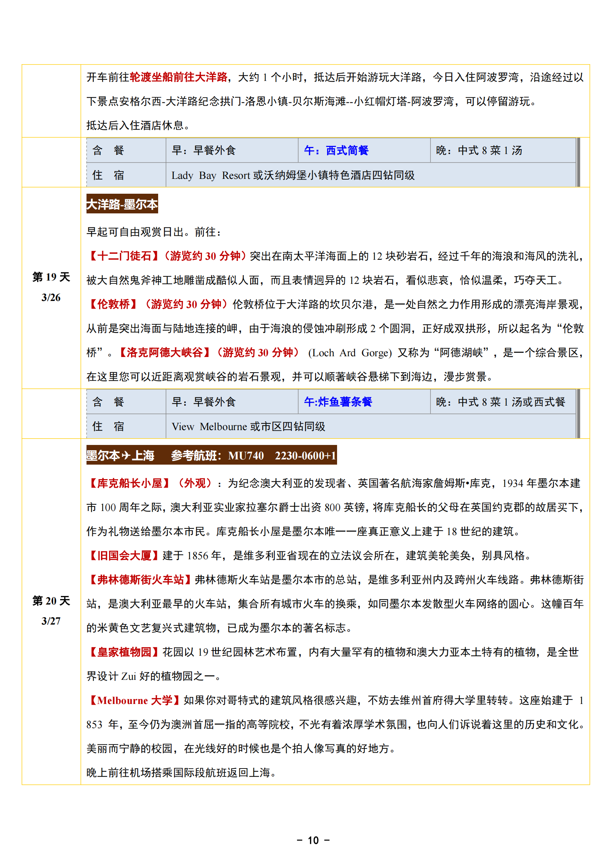Click the red 【弗林德斯街火车站】 title

coord(140,580)
